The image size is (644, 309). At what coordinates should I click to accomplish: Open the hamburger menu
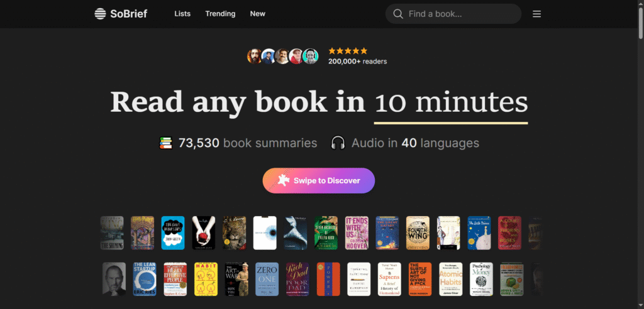536,14
